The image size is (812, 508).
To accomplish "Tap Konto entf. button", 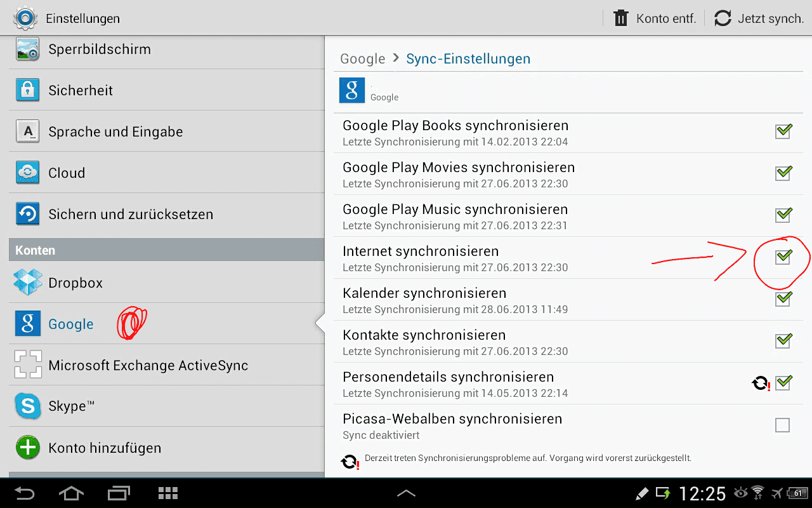I will pos(655,18).
